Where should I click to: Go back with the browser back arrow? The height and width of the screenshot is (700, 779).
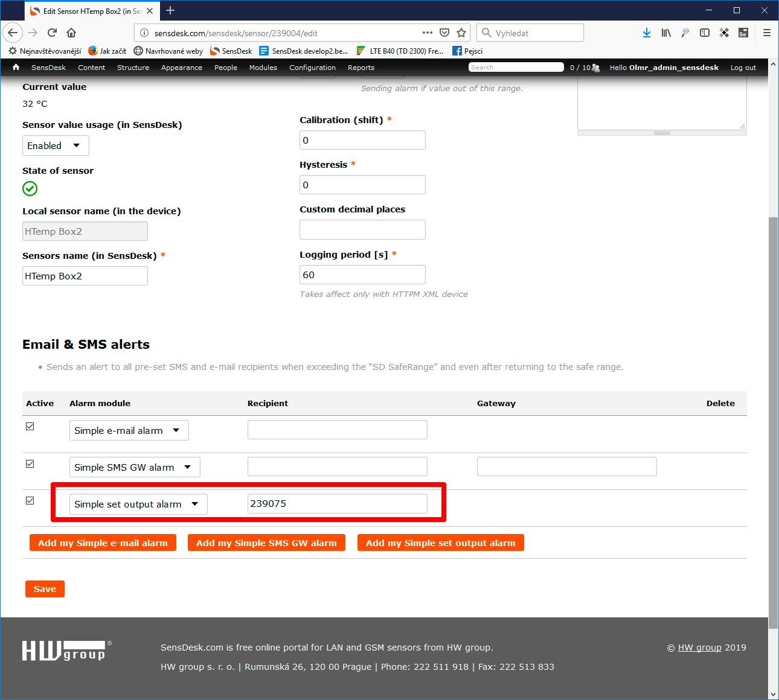tap(13, 33)
